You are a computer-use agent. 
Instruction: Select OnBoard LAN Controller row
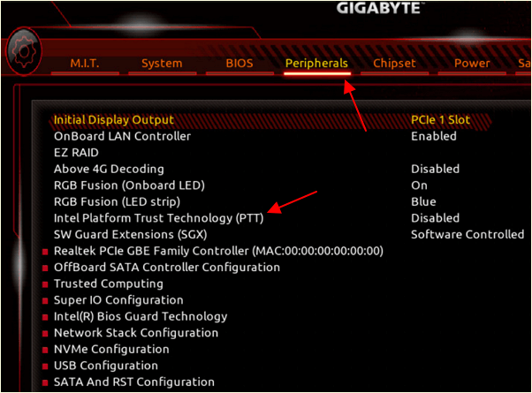tap(122, 136)
